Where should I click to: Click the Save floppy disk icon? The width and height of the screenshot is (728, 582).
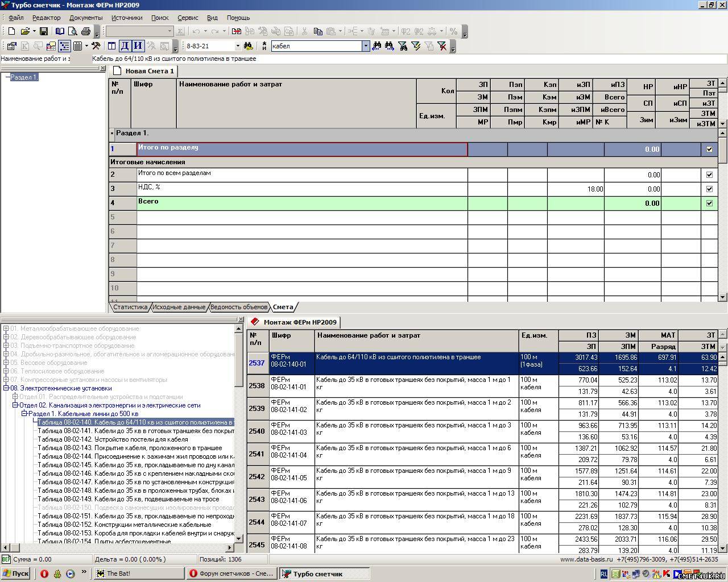(44, 31)
